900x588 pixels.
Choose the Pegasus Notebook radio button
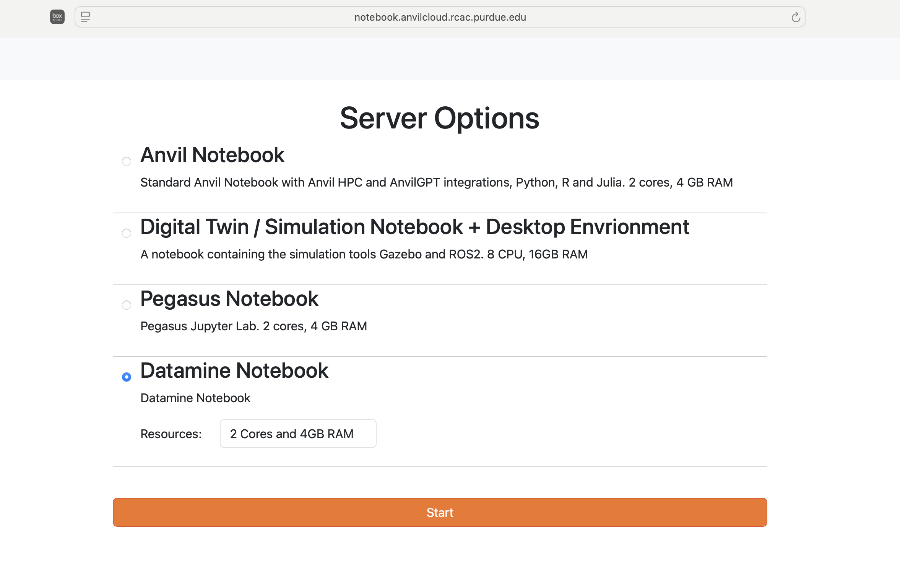[x=127, y=305]
